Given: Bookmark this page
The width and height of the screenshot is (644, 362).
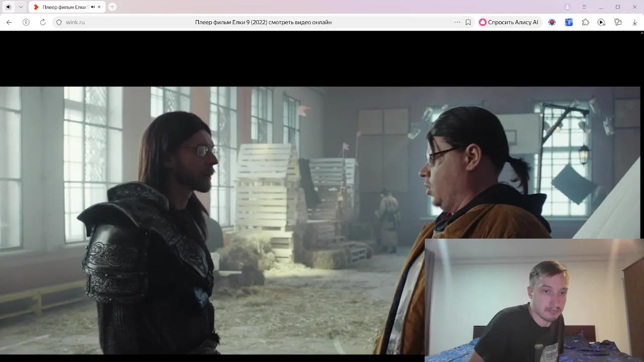Looking at the screenshot, I should (x=468, y=22).
